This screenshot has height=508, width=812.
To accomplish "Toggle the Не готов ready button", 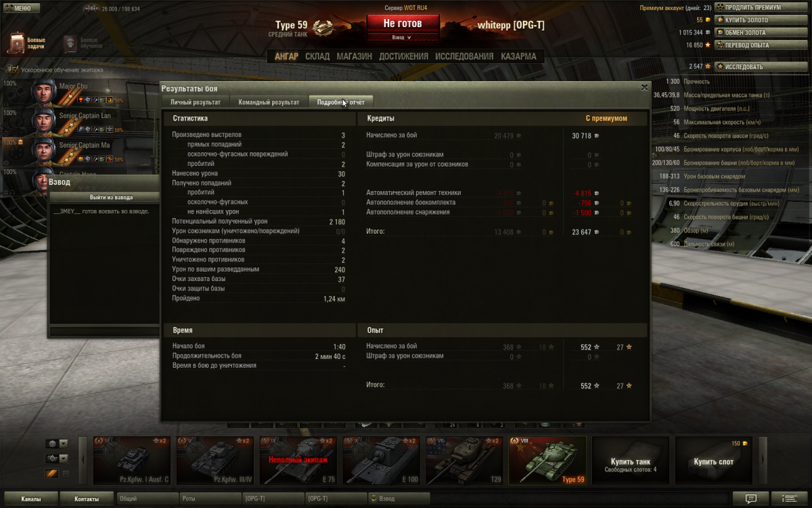I will pos(403,24).
